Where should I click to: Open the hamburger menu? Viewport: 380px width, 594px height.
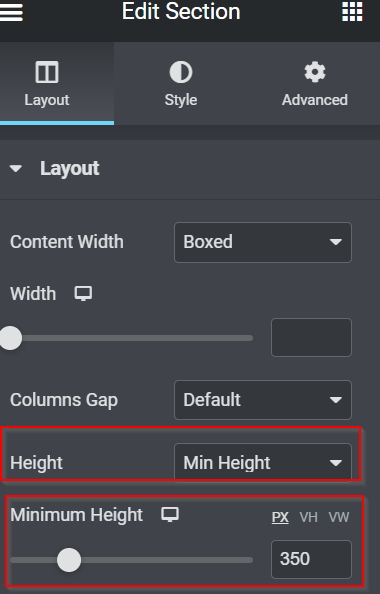(x=11, y=12)
